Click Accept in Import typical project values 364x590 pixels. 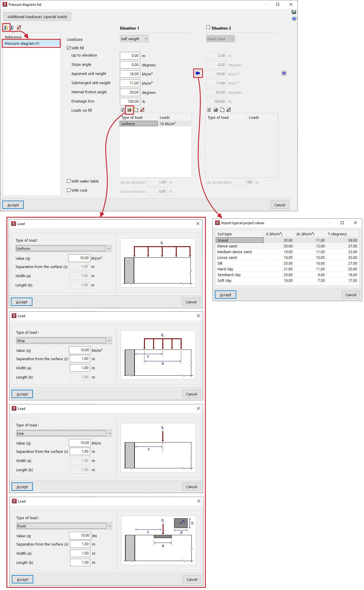(x=225, y=295)
